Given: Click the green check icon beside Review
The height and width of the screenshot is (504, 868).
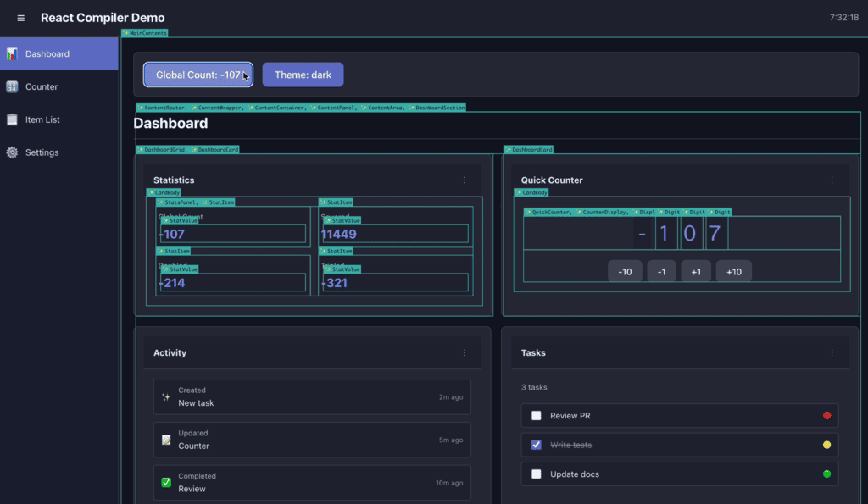Looking at the screenshot, I should (x=166, y=483).
